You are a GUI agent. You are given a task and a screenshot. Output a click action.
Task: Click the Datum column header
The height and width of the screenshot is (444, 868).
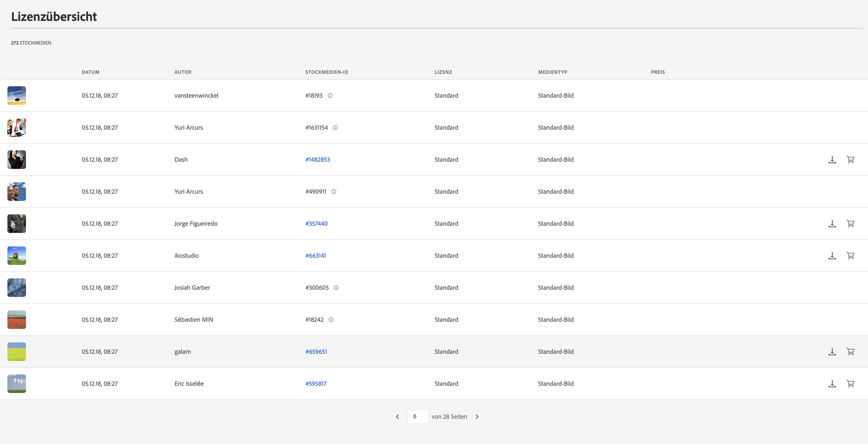tap(90, 72)
